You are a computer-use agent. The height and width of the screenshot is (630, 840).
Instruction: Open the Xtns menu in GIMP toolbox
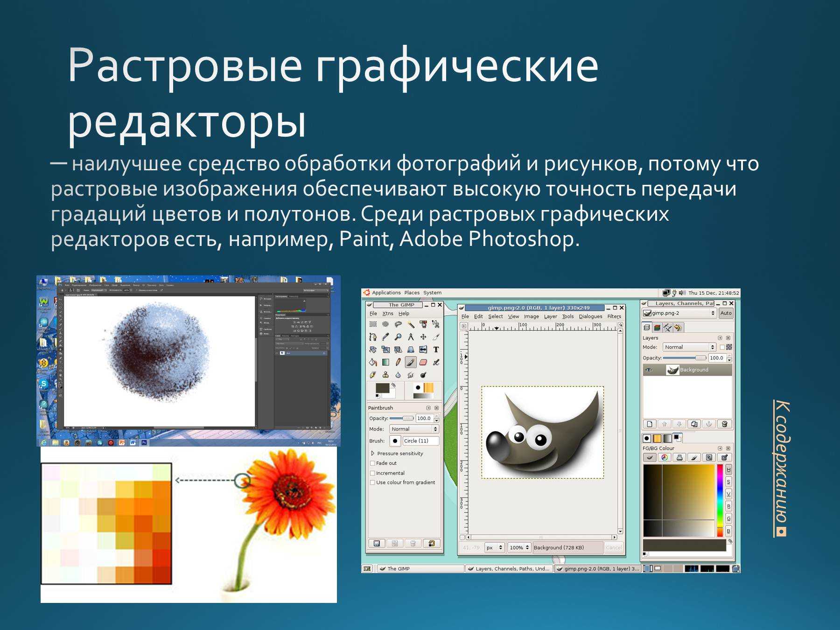[x=388, y=314]
